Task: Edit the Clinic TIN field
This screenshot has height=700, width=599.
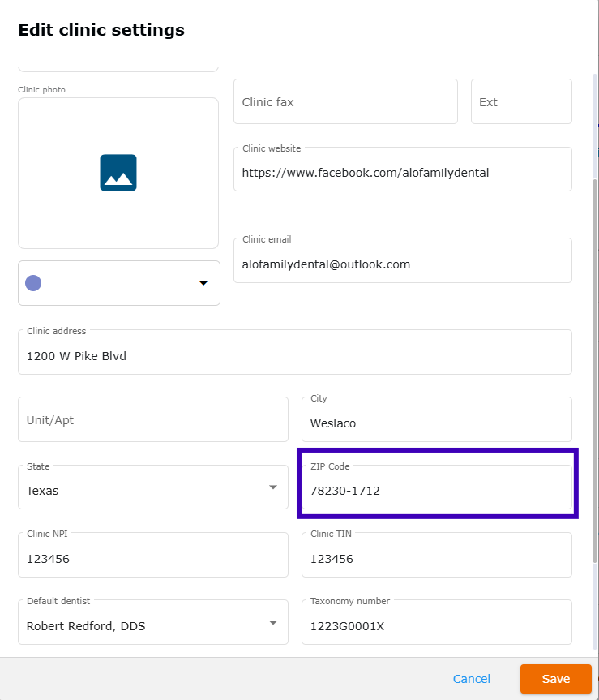Action: pyautogui.click(x=437, y=555)
